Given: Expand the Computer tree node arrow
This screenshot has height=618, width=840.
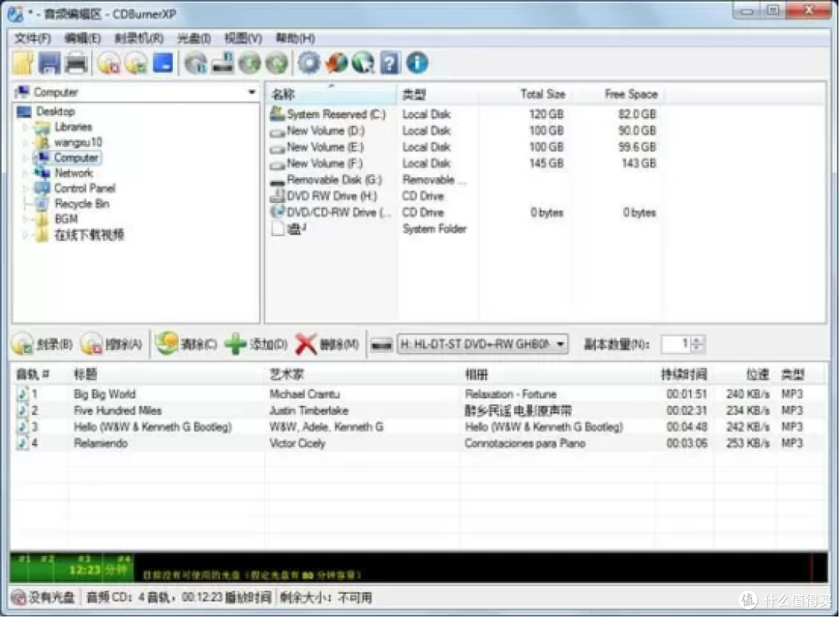Looking at the screenshot, I should coord(25,158).
